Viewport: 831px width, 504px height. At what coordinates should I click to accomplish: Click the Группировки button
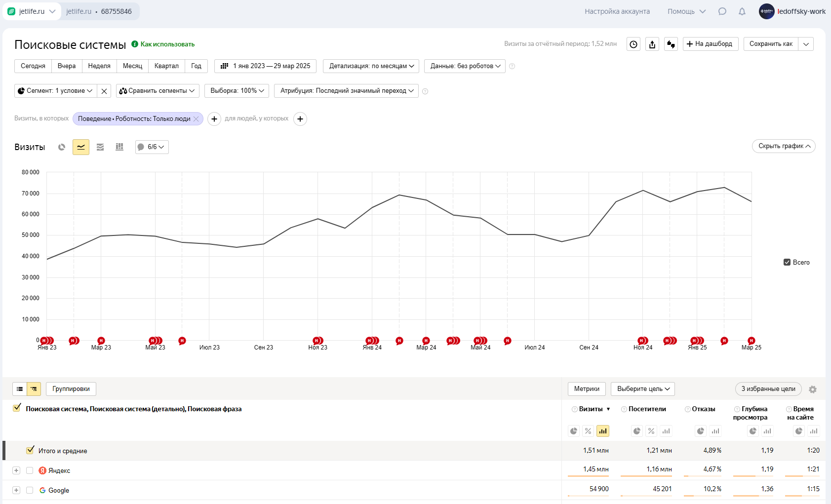point(71,389)
